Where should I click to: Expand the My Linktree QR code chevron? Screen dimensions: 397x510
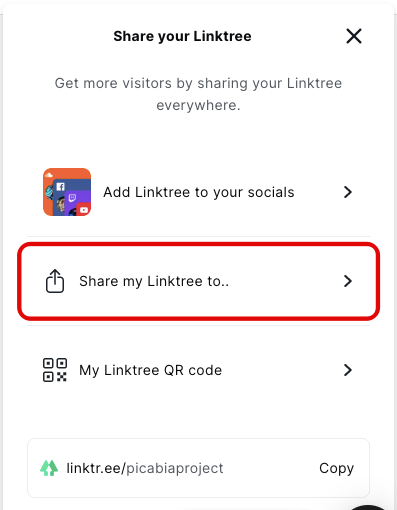pyautogui.click(x=348, y=370)
